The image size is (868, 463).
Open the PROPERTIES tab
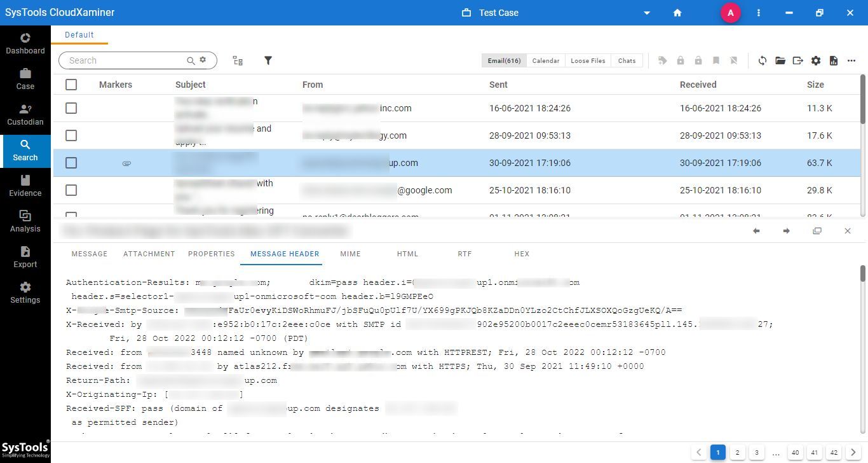coord(212,254)
